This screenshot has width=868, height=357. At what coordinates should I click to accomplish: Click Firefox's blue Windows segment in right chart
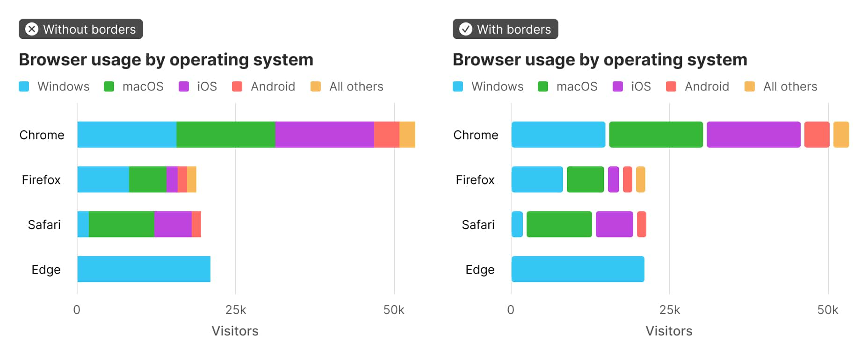point(537,179)
